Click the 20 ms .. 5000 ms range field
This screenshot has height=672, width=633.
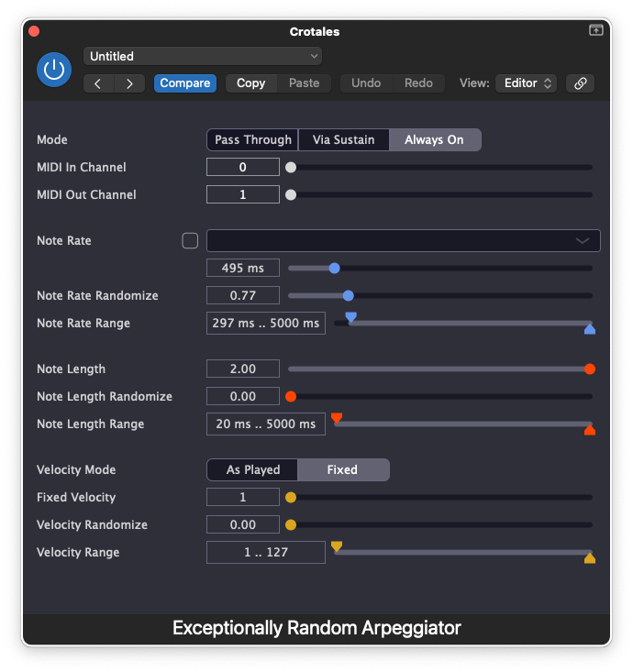tap(266, 424)
